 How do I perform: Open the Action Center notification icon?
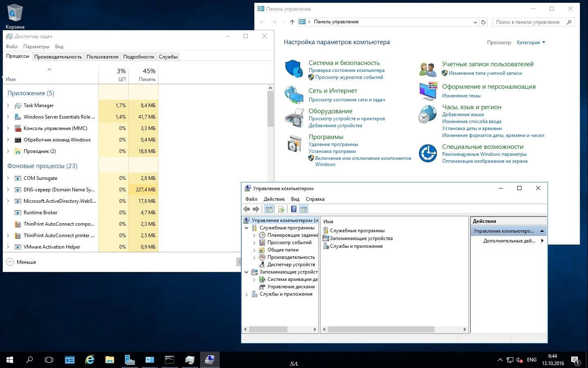point(575,360)
